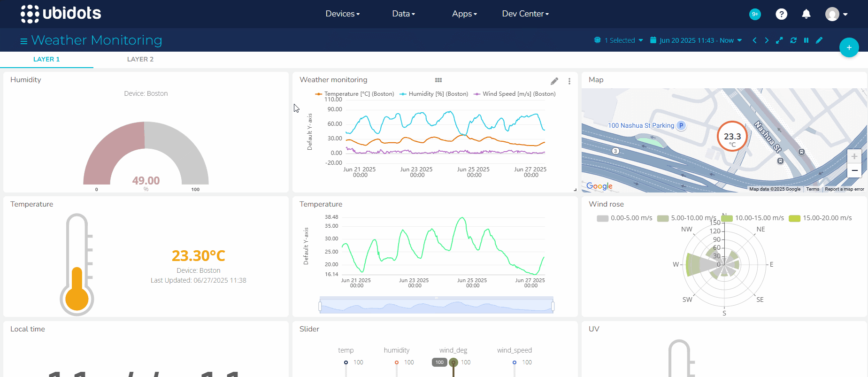Enter fullscreen dashboard mode
Viewport: 868px width, 377px height.
(x=779, y=40)
